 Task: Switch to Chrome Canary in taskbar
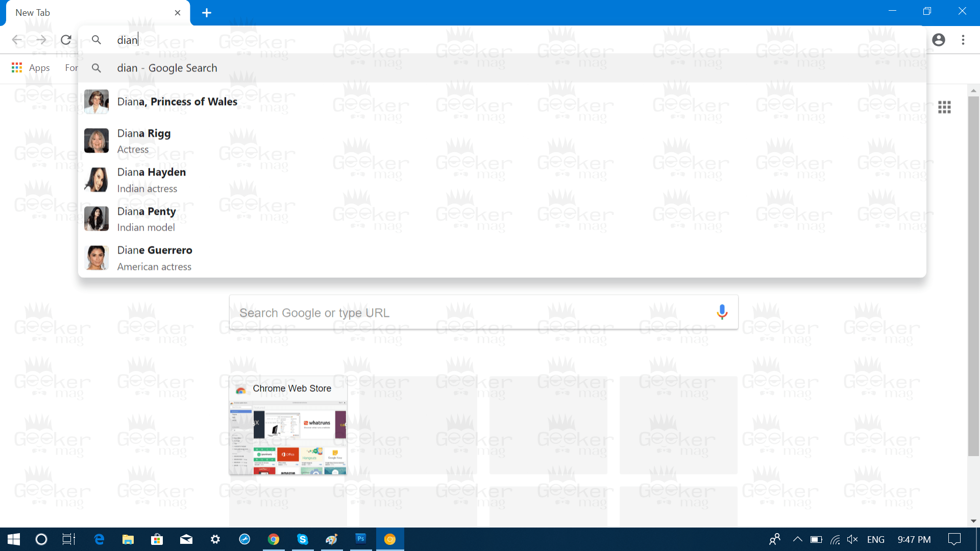pyautogui.click(x=390, y=539)
